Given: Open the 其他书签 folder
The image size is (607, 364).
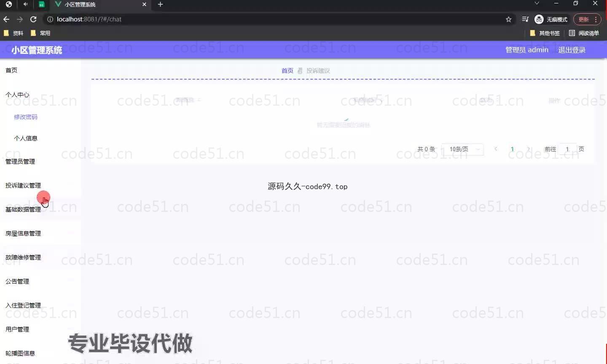Looking at the screenshot, I should click(545, 33).
